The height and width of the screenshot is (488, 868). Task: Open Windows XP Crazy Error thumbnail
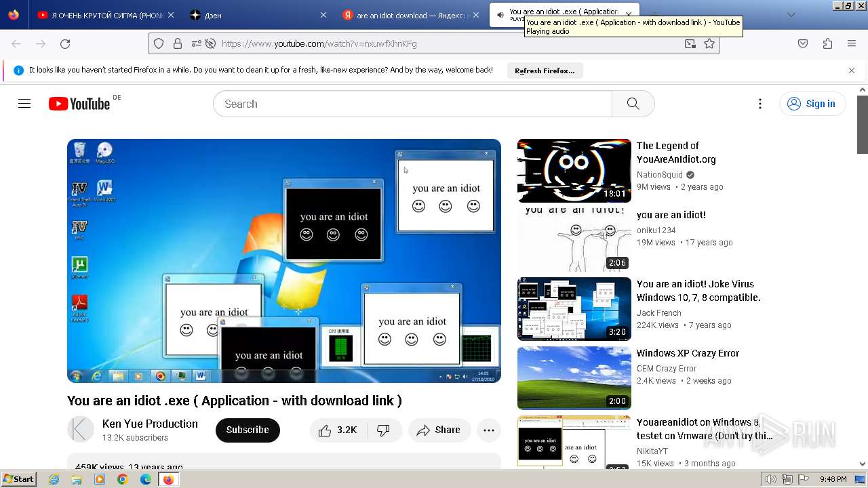pyautogui.click(x=574, y=378)
